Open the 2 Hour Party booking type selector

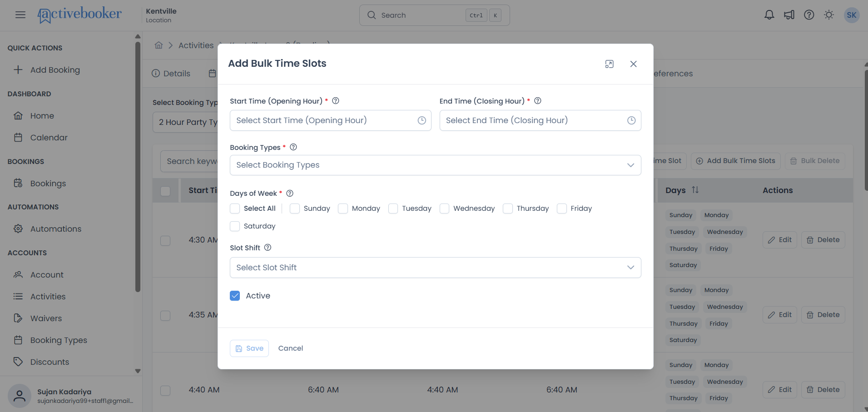click(185, 122)
